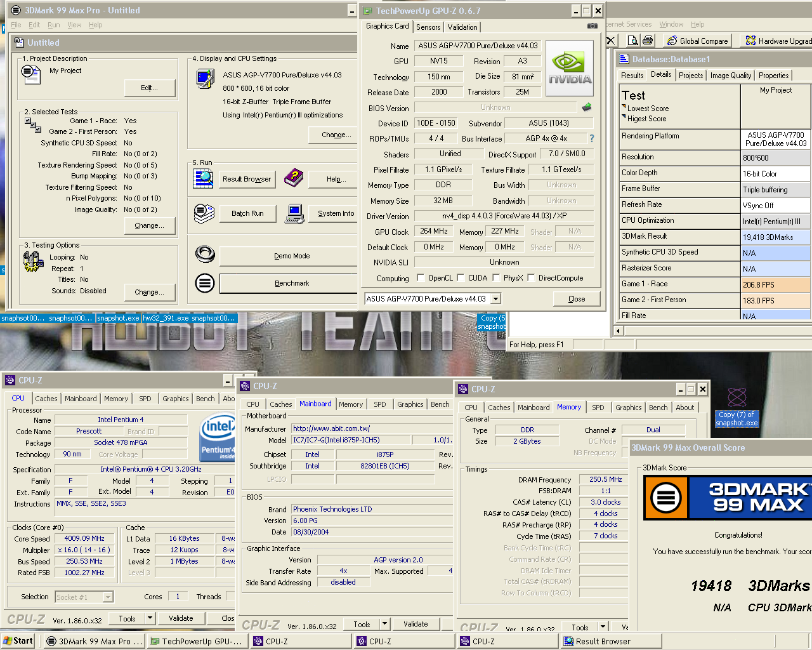Click the Untitled project window icon
The image size is (812, 650).
click(19, 42)
